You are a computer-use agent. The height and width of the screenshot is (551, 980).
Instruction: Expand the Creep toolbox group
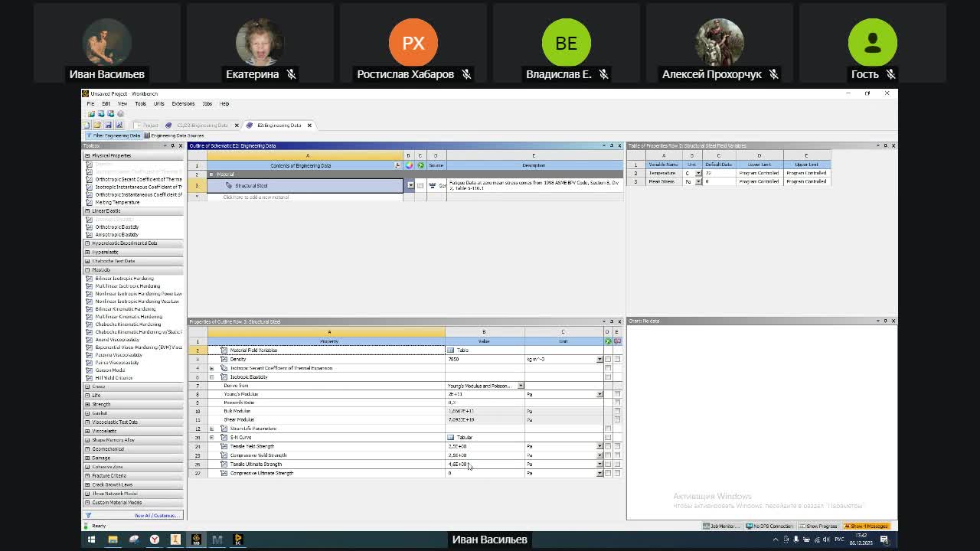point(87,386)
